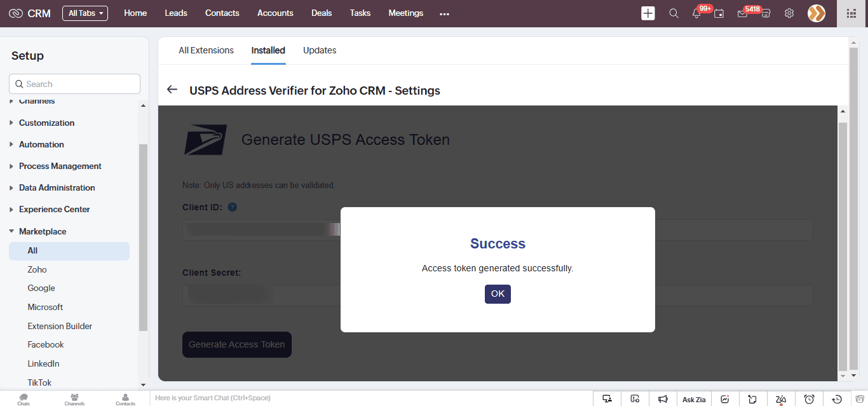Open the global search magnifier icon

click(x=674, y=13)
